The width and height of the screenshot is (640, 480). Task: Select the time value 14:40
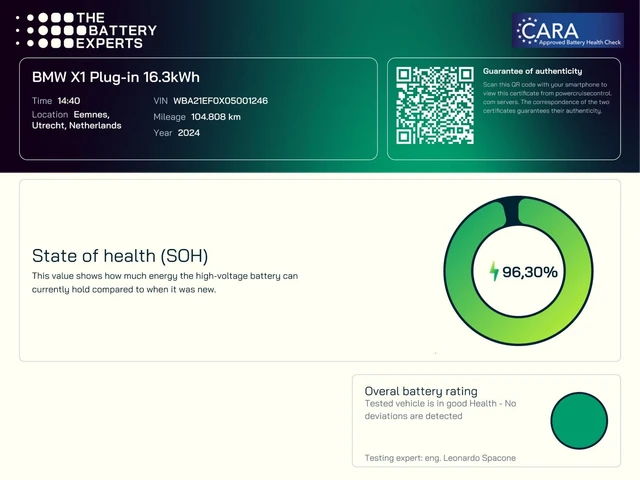69,101
